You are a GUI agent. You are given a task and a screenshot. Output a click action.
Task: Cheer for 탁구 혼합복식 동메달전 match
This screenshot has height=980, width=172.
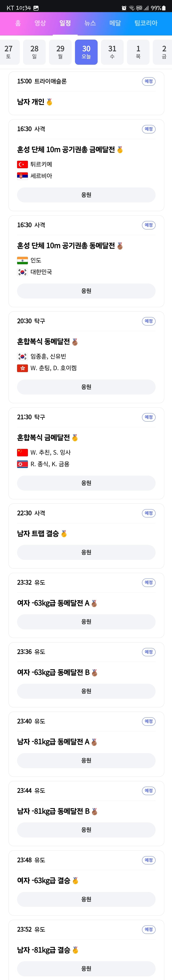coord(86,387)
